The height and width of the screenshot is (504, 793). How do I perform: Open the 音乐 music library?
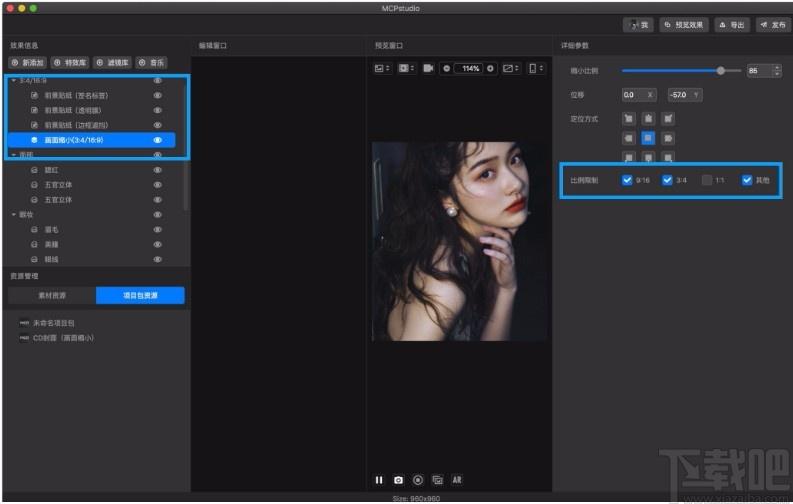click(x=151, y=62)
